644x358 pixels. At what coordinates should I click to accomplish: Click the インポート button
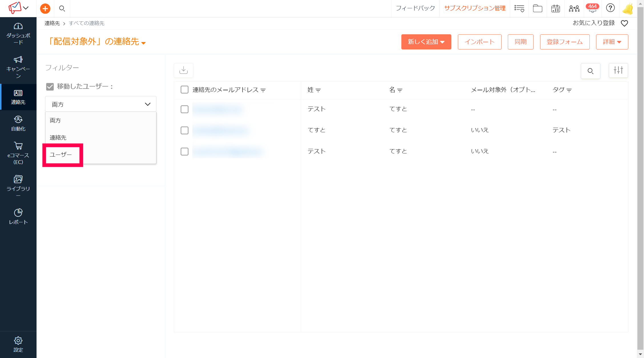[x=479, y=42]
